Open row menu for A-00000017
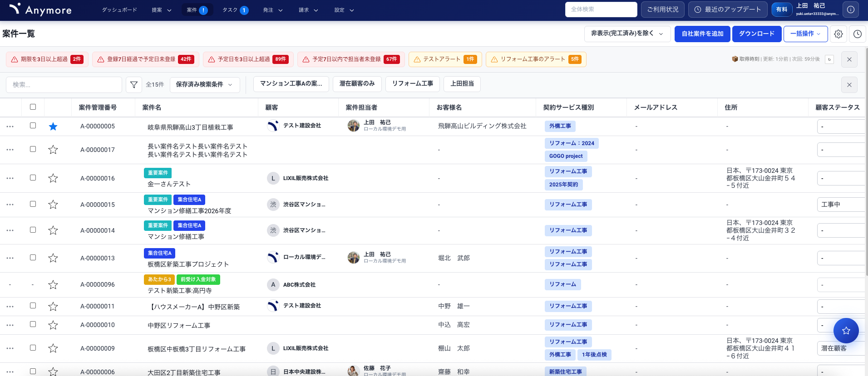The height and width of the screenshot is (376, 868). [10, 150]
